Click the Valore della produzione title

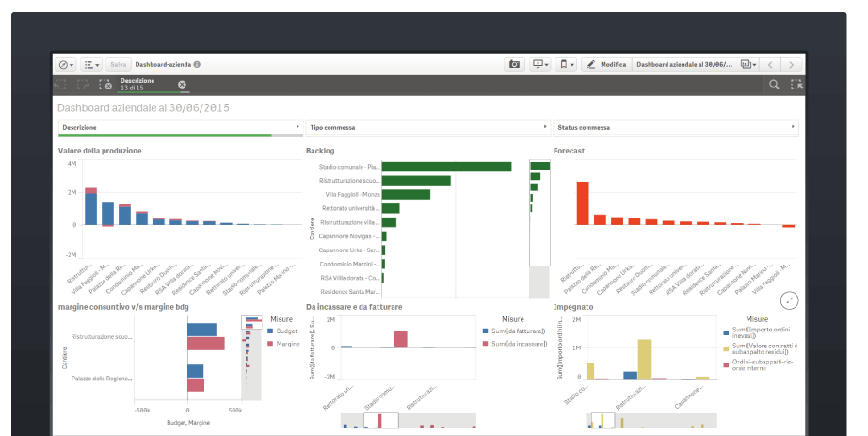click(100, 151)
